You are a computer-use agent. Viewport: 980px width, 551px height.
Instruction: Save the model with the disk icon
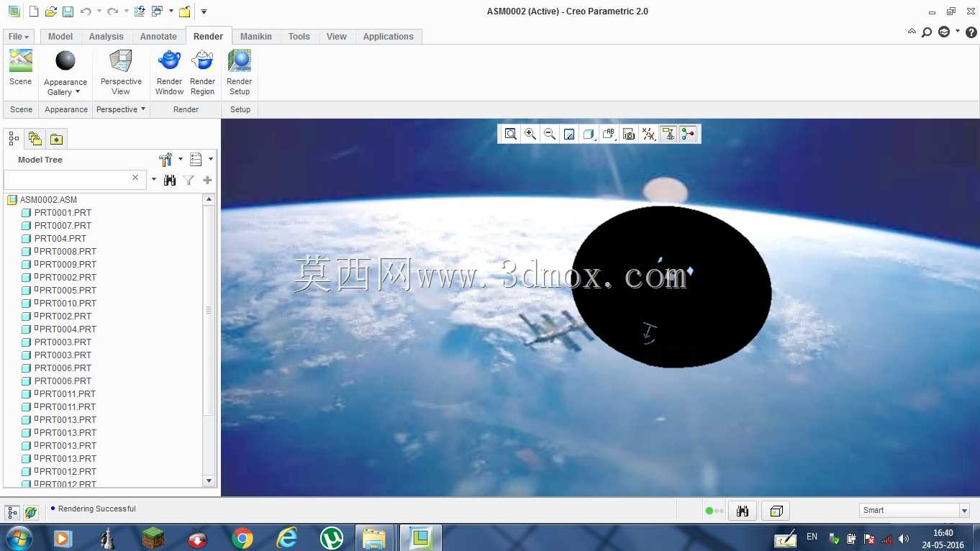coord(68,12)
